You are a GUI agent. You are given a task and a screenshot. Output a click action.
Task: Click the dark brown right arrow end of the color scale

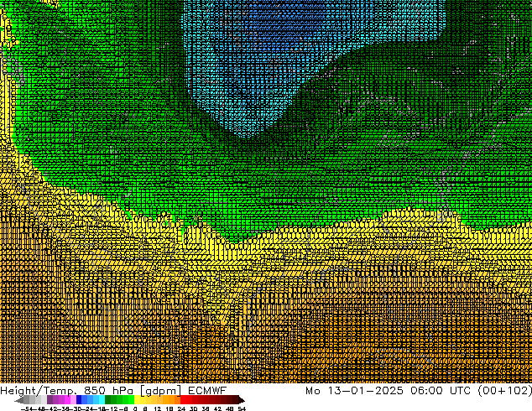242,400
